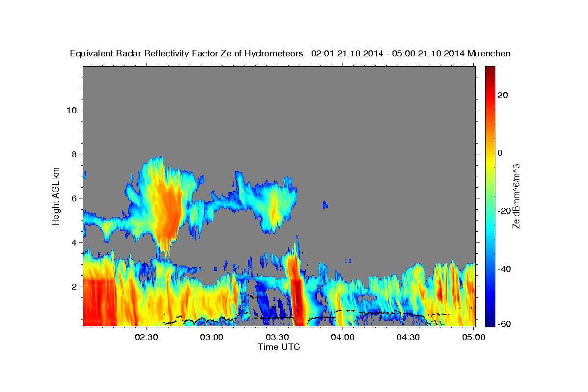This screenshot has height=392, width=588.
Task: Click the plot title 'Equivalent Radar Reflectivity Factor Ze of Hydrometeors'
Action: coord(186,54)
